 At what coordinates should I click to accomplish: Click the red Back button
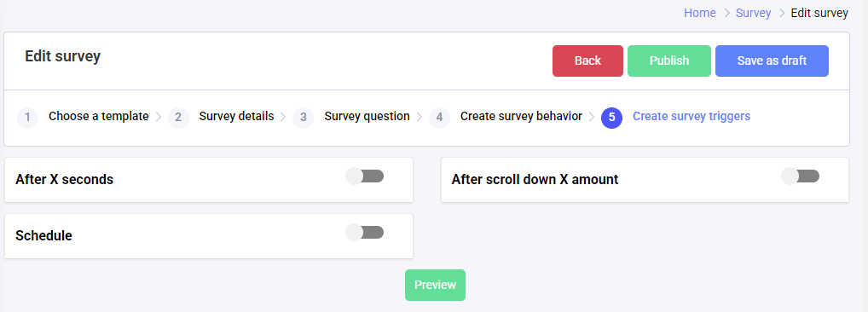pos(587,61)
